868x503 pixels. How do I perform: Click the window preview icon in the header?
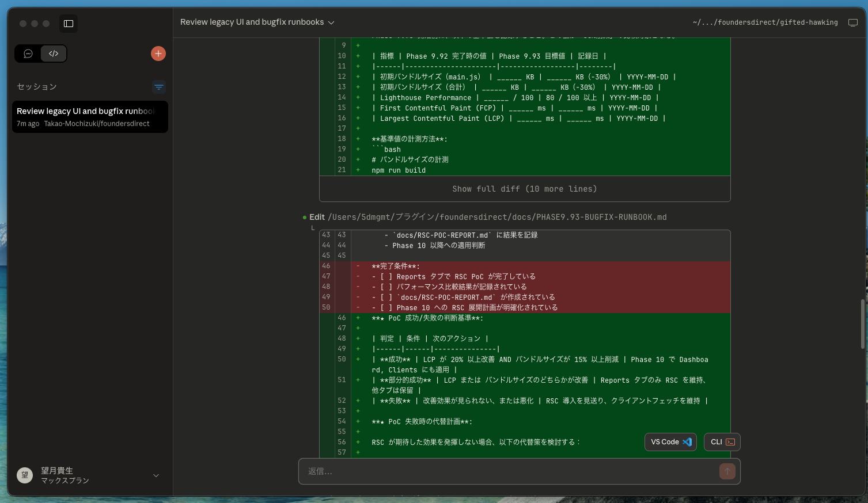coord(854,22)
